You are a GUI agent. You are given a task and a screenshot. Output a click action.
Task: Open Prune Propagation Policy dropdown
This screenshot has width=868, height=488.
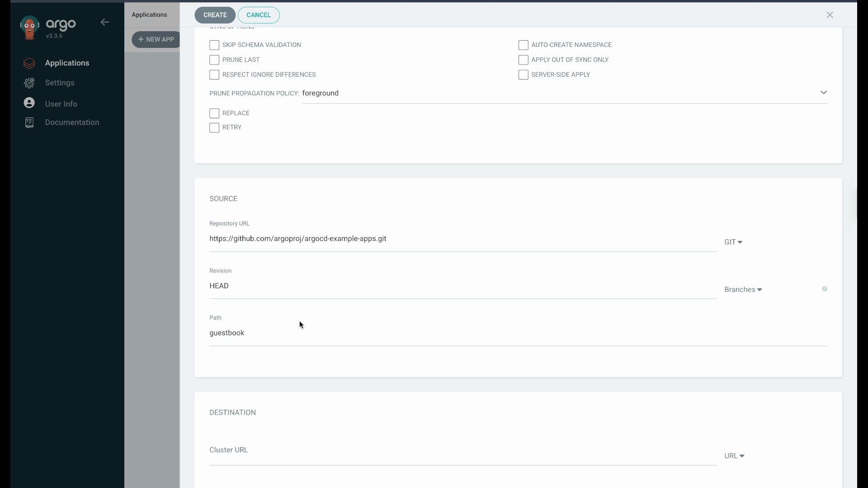(565, 93)
